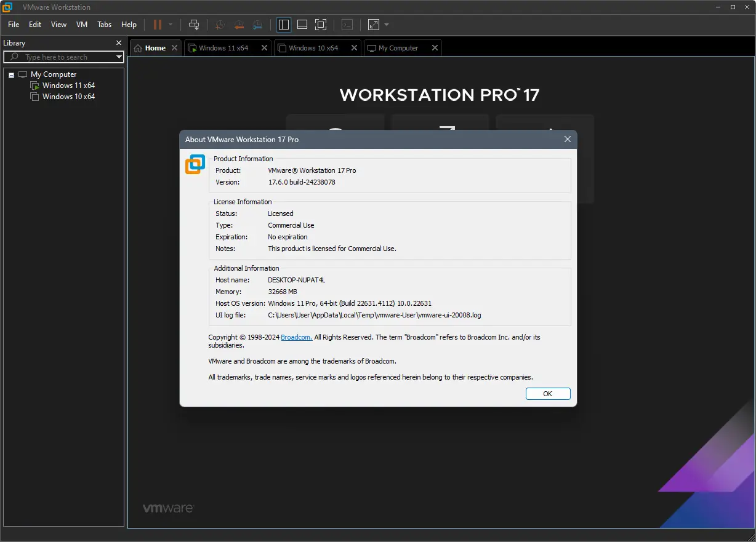Collapse the My Computer tree node
This screenshot has width=756, height=542.
(11, 75)
